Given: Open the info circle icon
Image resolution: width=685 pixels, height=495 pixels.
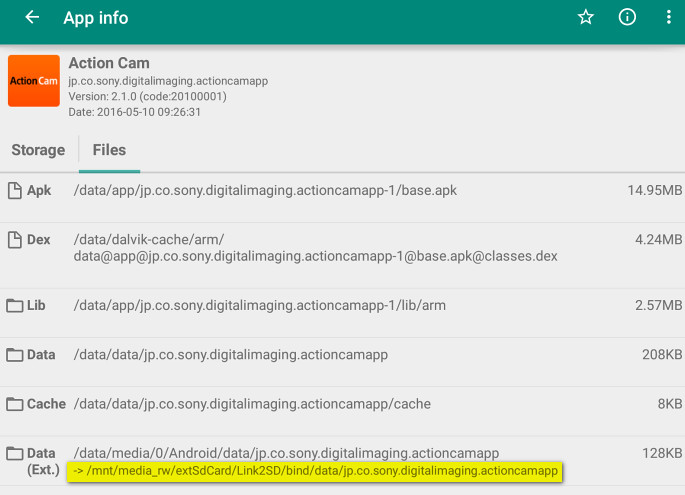Looking at the screenshot, I should point(627,18).
